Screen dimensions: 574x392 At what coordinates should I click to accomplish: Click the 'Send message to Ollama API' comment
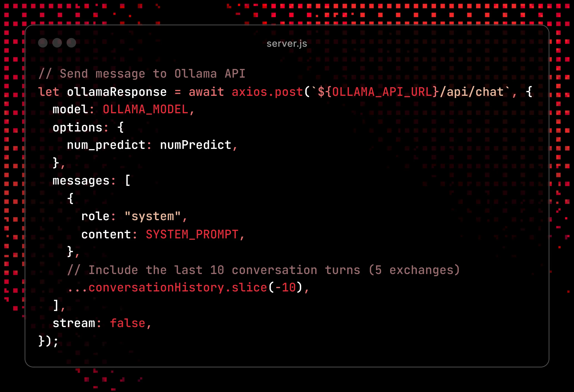(x=142, y=73)
